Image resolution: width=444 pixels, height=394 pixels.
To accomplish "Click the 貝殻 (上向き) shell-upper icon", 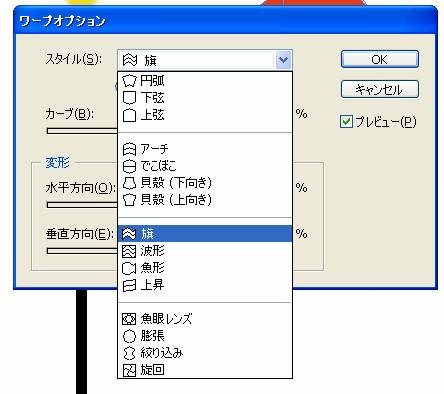I will click(x=129, y=200).
